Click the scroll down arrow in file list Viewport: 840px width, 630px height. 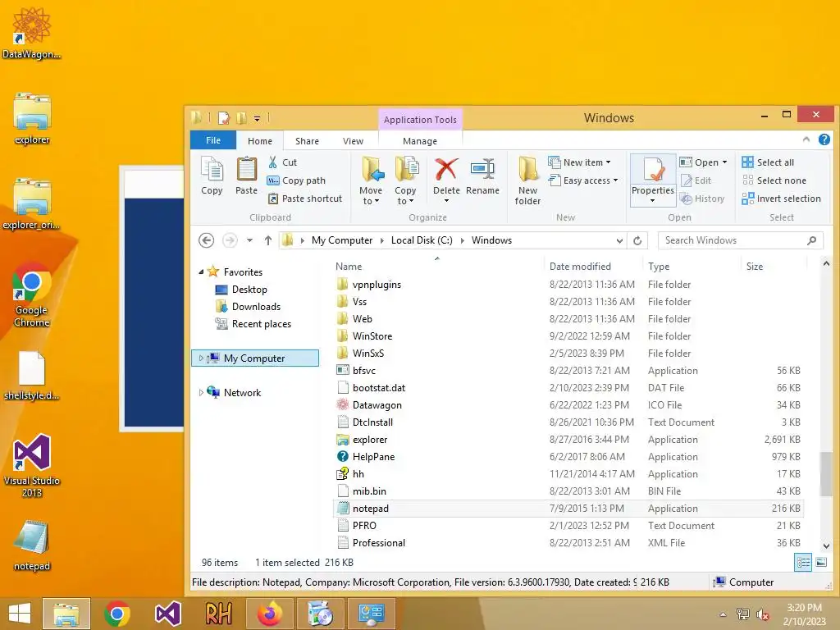click(x=826, y=546)
